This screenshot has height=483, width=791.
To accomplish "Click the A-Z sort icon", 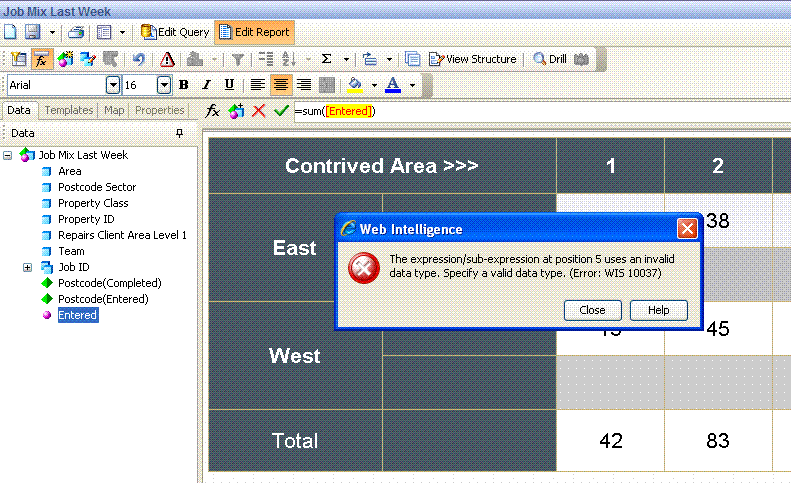I will pos(289,59).
